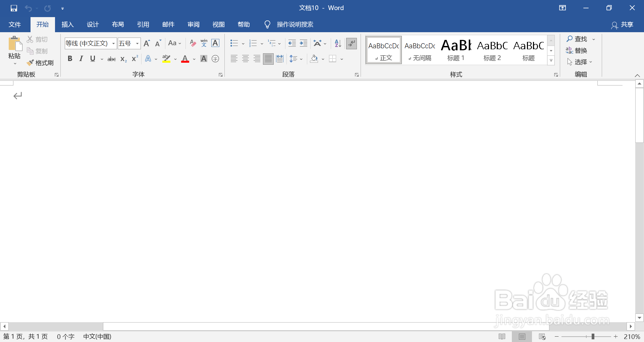Open the File (文件) tab
This screenshot has height=342, width=644.
[15, 24]
